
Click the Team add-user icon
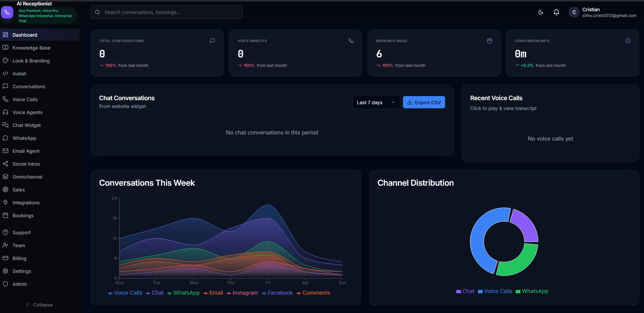5,245
